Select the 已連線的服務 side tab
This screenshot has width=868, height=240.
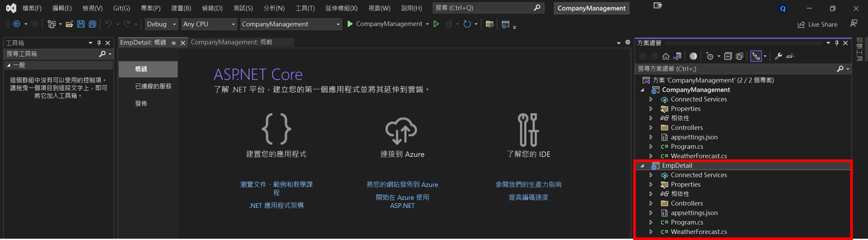153,86
